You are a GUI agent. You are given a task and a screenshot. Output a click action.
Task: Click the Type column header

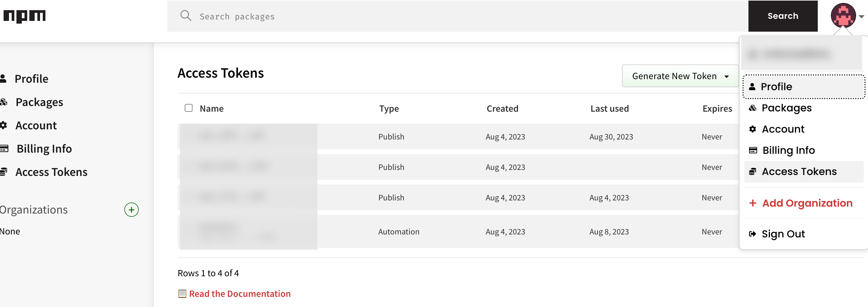click(x=389, y=108)
